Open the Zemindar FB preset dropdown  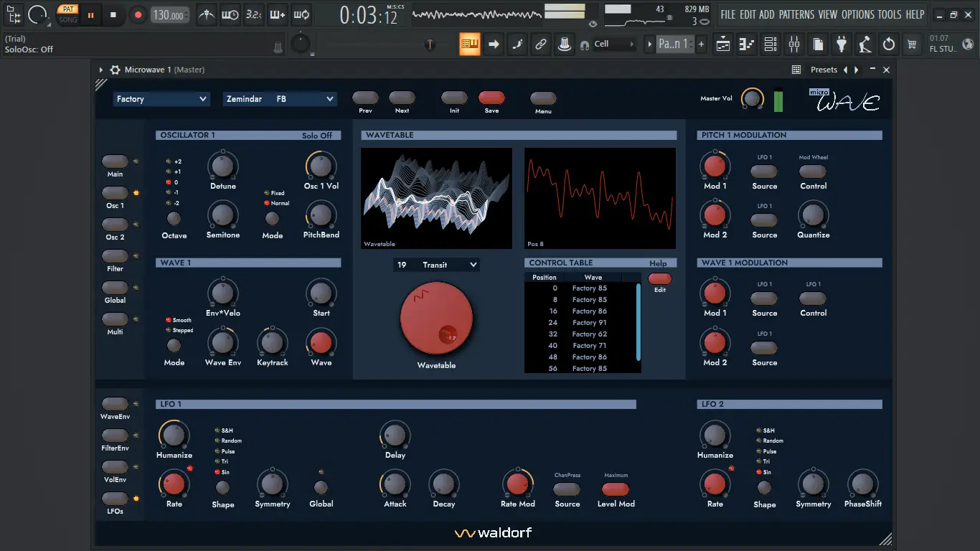[x=280, y=99]
